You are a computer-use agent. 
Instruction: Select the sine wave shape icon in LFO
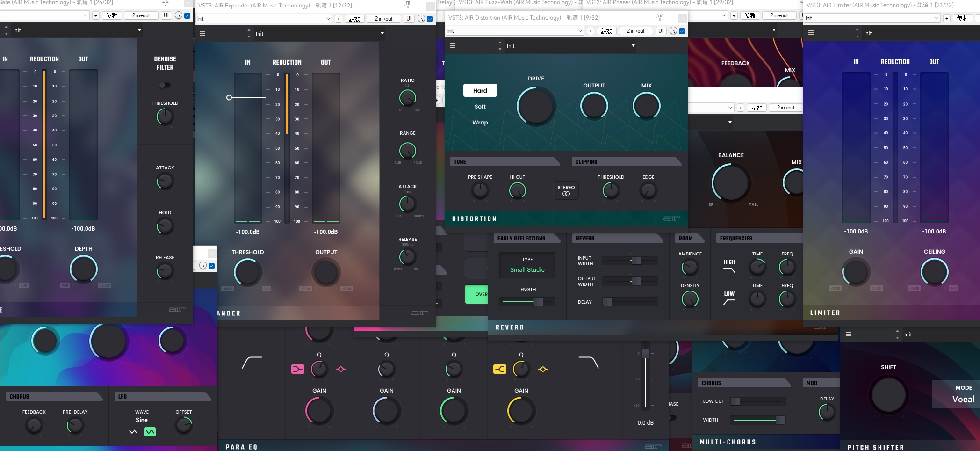point(150,432)
